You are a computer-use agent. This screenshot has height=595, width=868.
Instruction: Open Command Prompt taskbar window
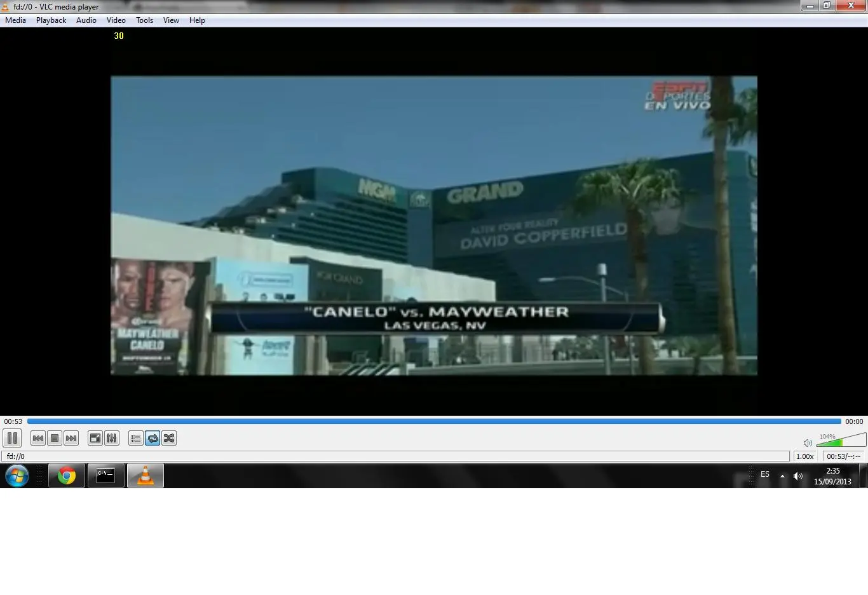click(105, 475)
